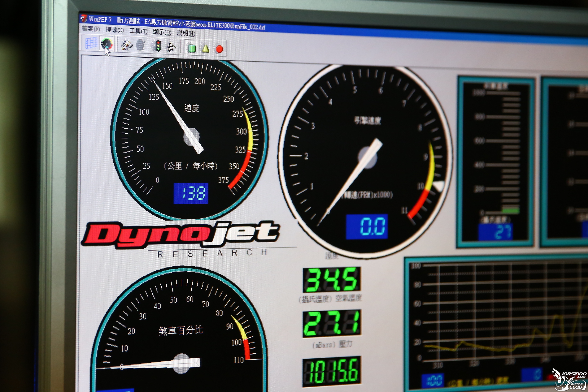Switch to the blue grid graph view

pos(91,43)
